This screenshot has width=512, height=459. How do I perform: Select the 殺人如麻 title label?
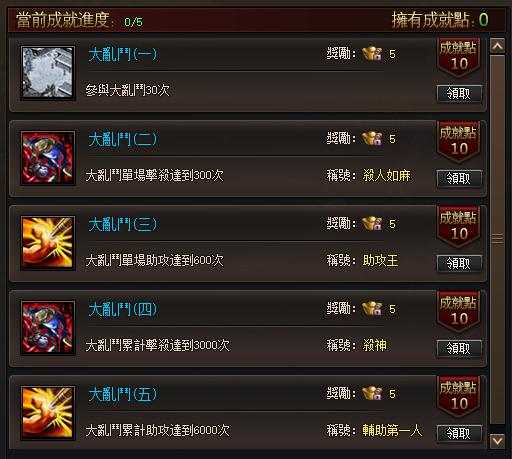tap(386, 175)
